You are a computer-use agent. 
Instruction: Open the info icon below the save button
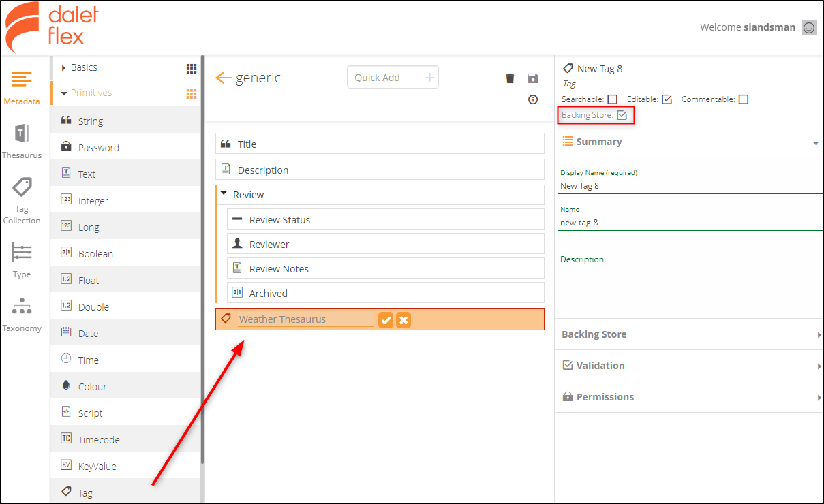pos(532,99)
